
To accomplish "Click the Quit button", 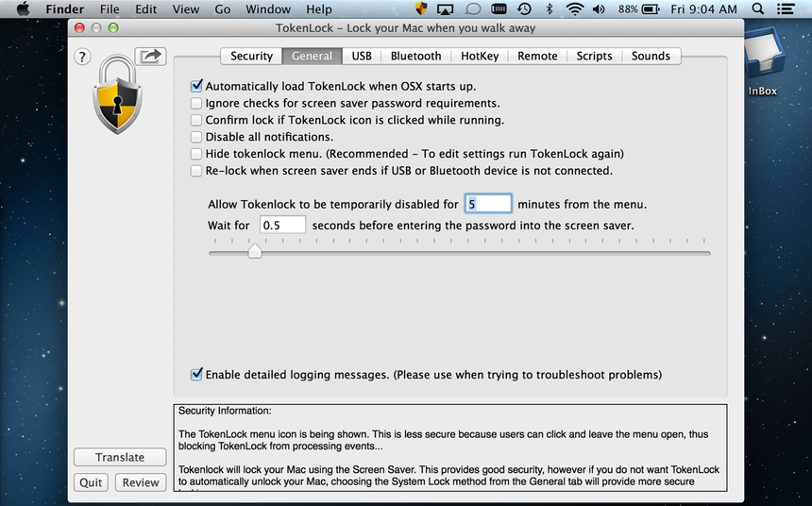I will pyautogui.click(x=91, y=482).
